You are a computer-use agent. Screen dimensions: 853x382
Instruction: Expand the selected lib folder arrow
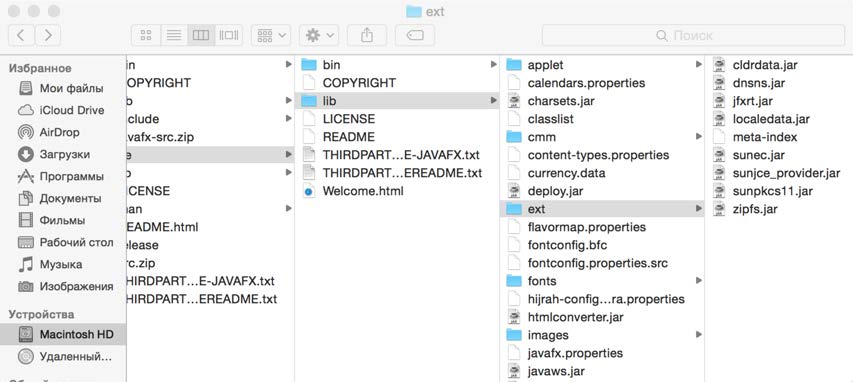pos(493,101)
